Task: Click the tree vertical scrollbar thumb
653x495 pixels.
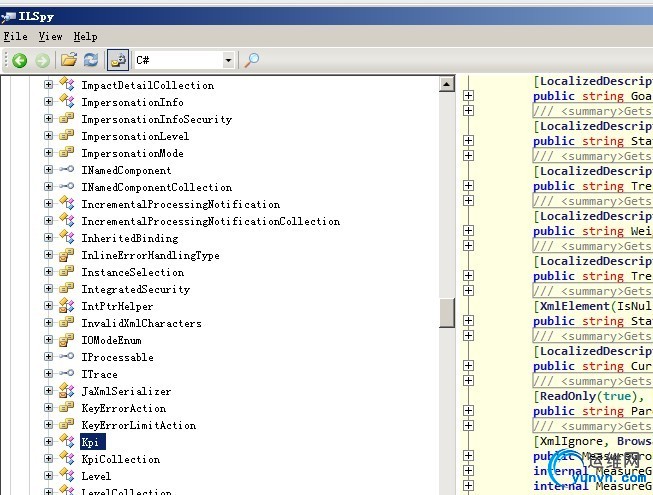Action: click(x=446, y=313)
